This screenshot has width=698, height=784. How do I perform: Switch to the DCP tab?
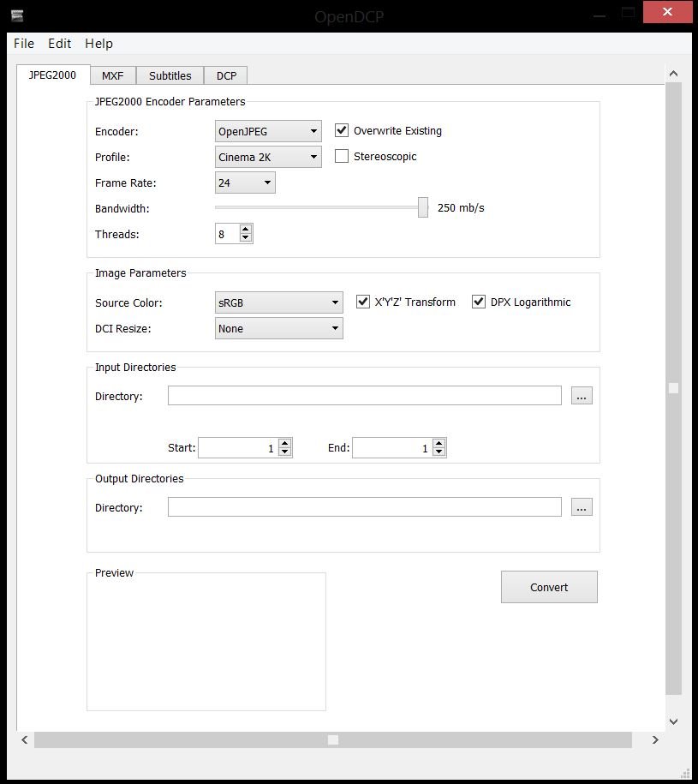[226, 76]
